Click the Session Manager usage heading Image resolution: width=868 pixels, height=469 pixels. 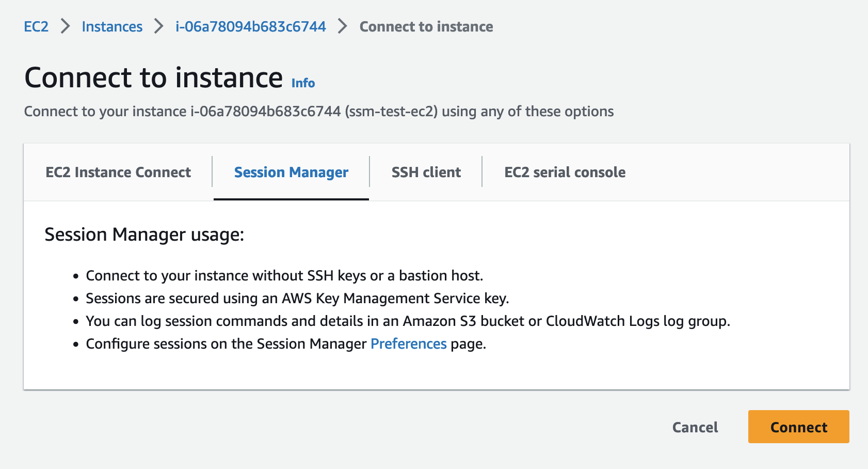point(144,234)
